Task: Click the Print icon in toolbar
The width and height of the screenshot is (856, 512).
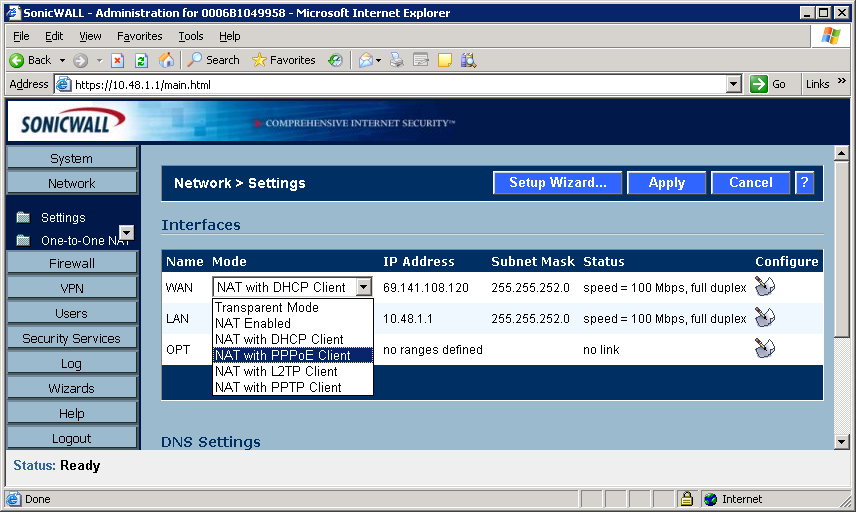Action: coord(396,60)
